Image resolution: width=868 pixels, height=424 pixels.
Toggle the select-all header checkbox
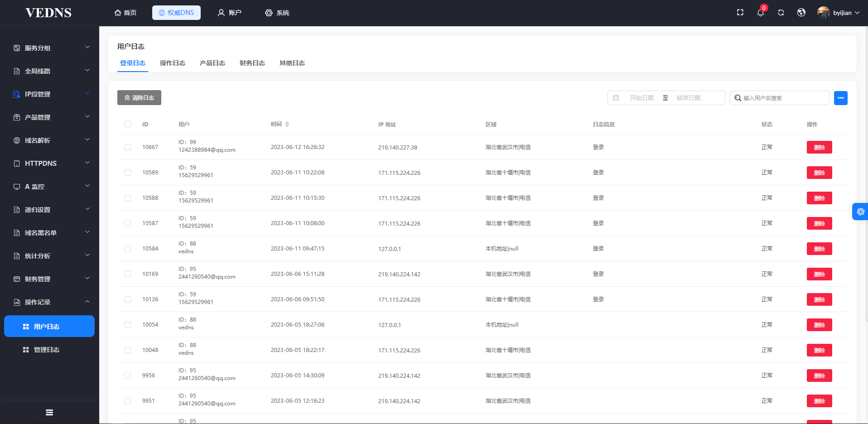click(x=128, y=124)
